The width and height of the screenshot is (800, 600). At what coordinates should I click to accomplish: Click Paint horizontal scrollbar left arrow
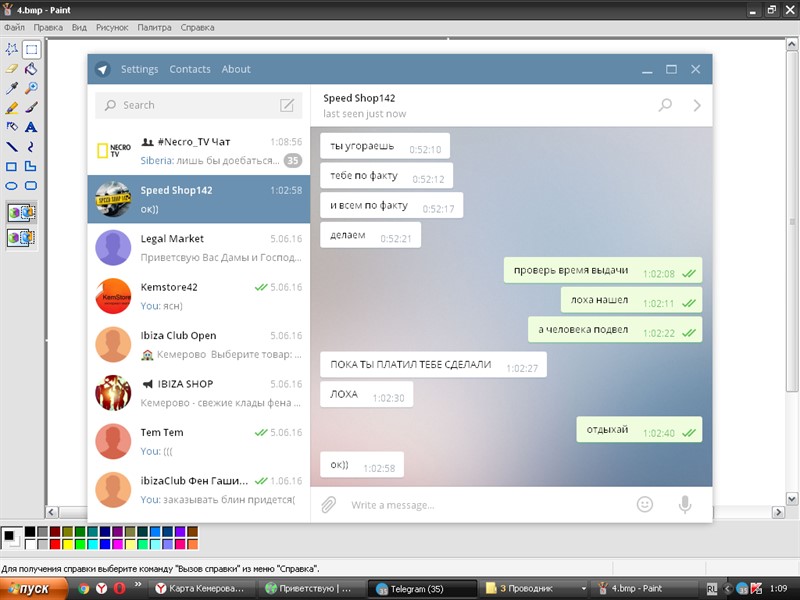coord(52,511)
